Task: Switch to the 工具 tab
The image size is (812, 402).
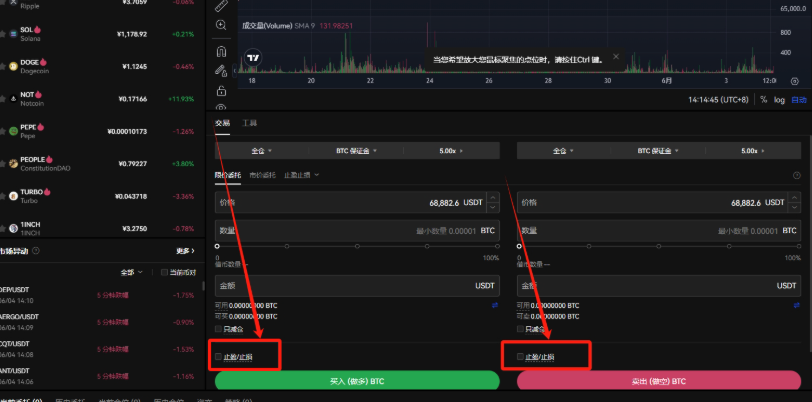Action: 249,123
